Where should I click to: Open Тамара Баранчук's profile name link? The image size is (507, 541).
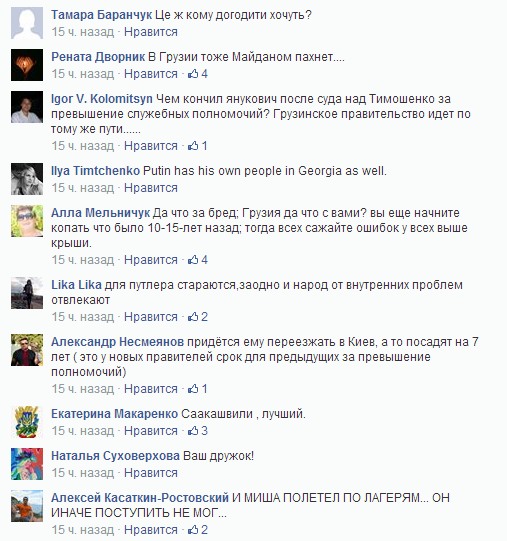click(x=101, y=15)
